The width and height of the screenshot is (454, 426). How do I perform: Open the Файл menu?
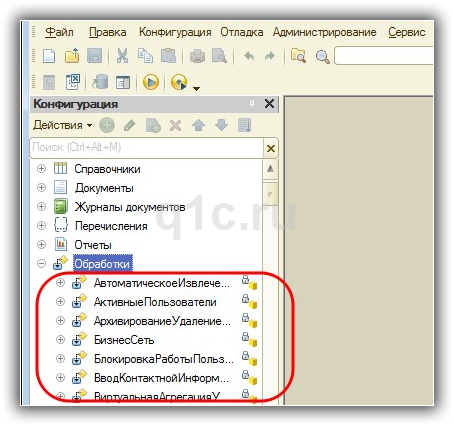click(x=59, y=32)
